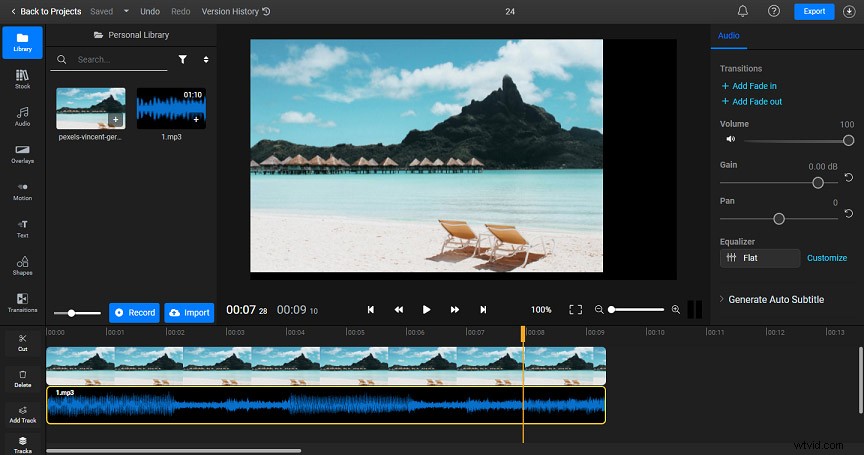
Task: Click the fast forward button
Action: (x=455, y=310)
